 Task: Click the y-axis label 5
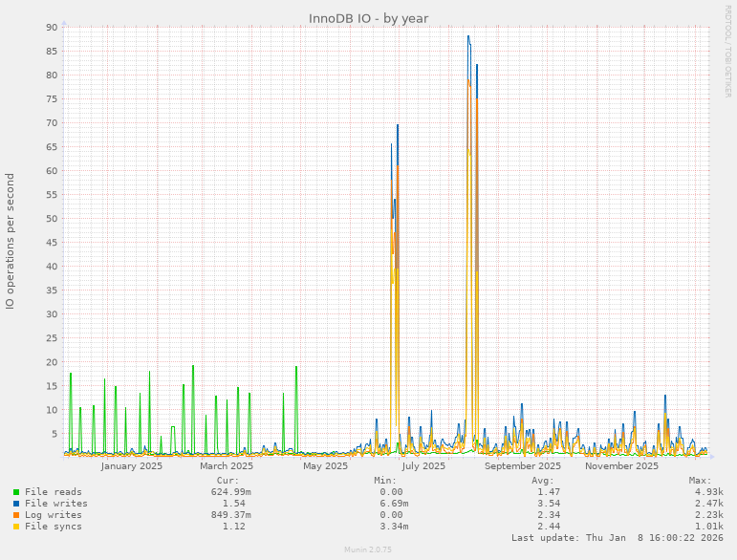click(x=54, y=434)
